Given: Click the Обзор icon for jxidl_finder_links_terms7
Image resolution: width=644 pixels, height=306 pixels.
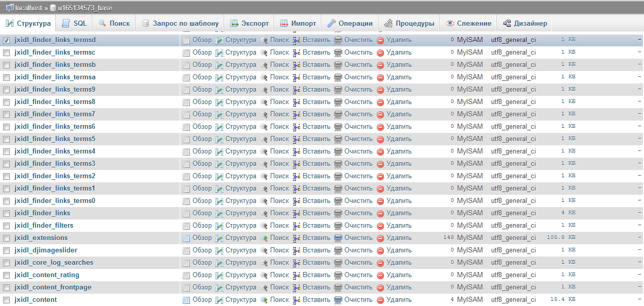Looking at the screenshot, I should pyautogui.click(x=186, y=114).
